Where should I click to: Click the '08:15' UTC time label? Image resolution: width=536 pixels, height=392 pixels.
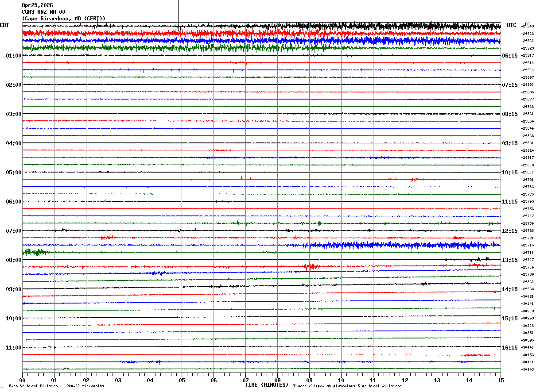(510, 114)
